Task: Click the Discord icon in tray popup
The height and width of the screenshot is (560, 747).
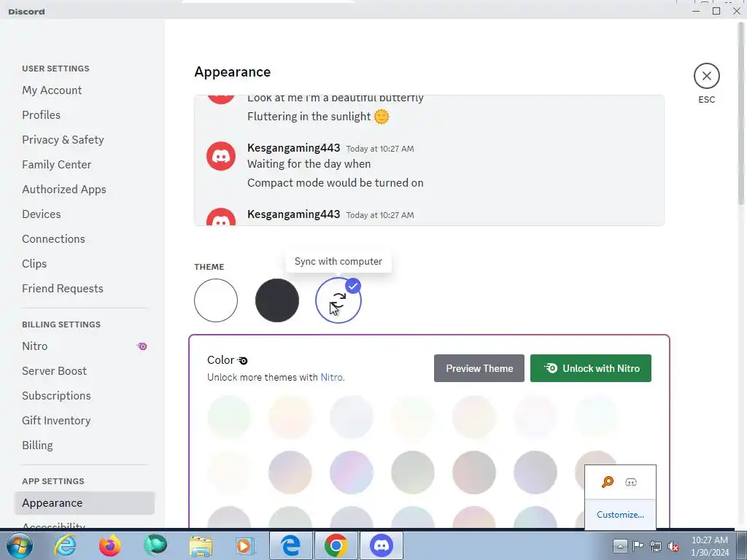Action: point(631,483)
